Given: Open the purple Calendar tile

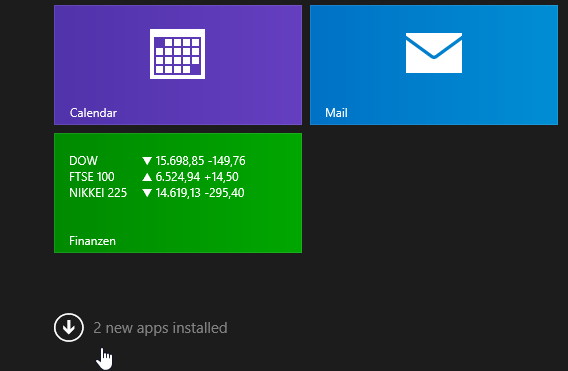Looking at the screenshot, I should 178,65.
